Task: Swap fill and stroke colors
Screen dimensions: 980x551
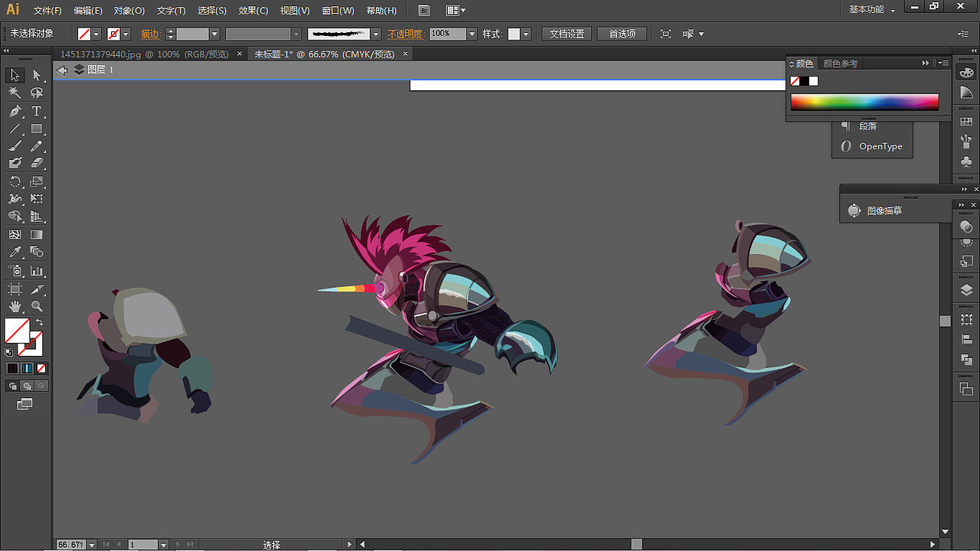Action: [x=39, y=322]
